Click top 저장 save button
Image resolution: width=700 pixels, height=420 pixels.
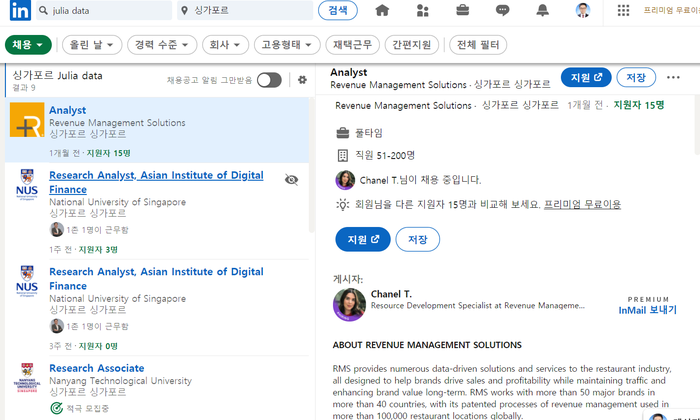point(636,77)
